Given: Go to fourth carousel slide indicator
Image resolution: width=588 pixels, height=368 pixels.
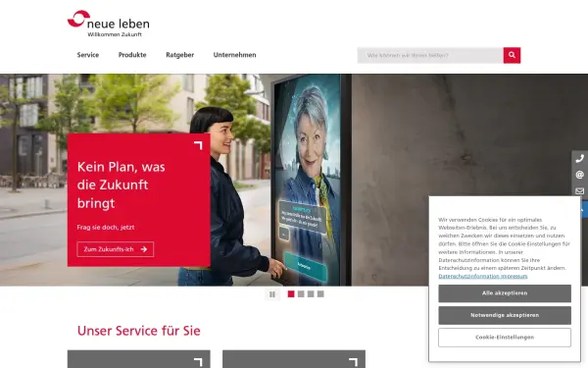Looking at the screenshot, I should pyautogui.click(x=320, y=294).
